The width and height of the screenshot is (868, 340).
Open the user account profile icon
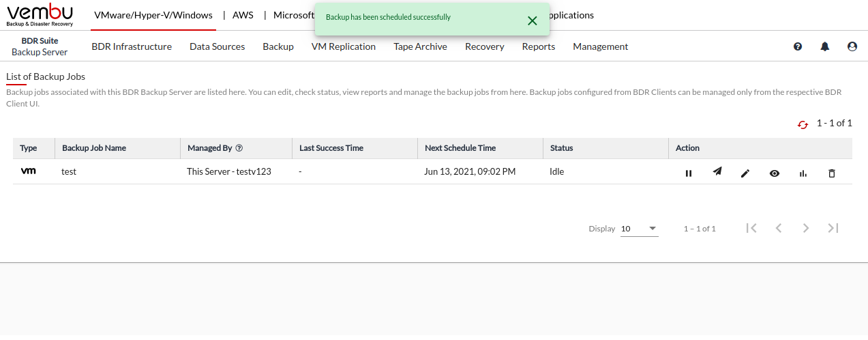coord(852,46)
